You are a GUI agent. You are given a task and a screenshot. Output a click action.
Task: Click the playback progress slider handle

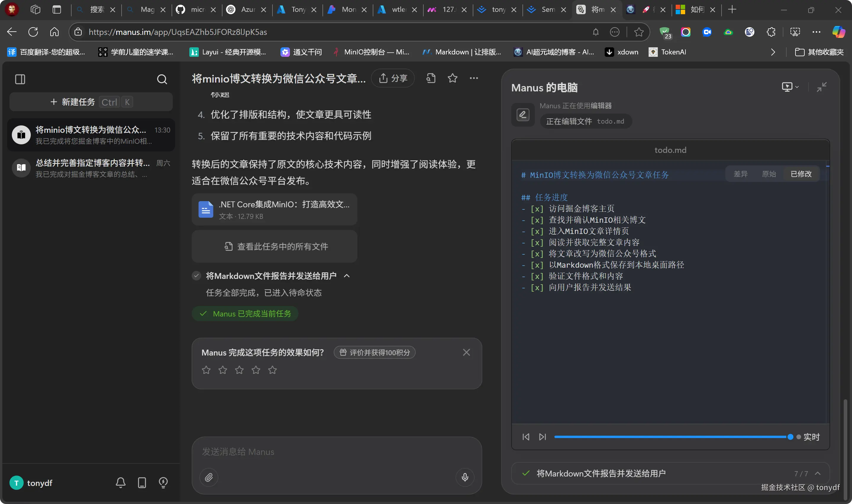[x=790, y=437]
